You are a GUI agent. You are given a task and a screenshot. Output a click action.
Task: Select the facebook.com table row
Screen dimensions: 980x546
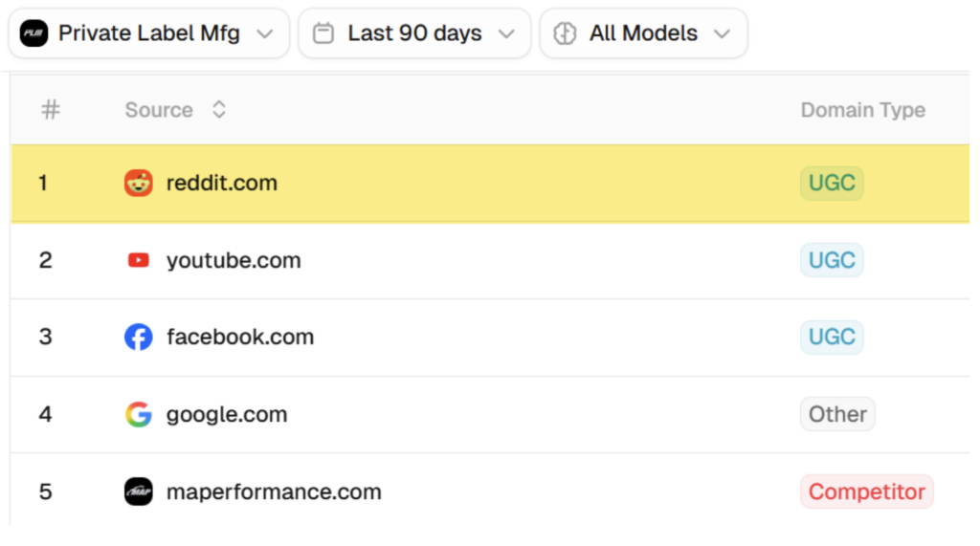(479, 337)
